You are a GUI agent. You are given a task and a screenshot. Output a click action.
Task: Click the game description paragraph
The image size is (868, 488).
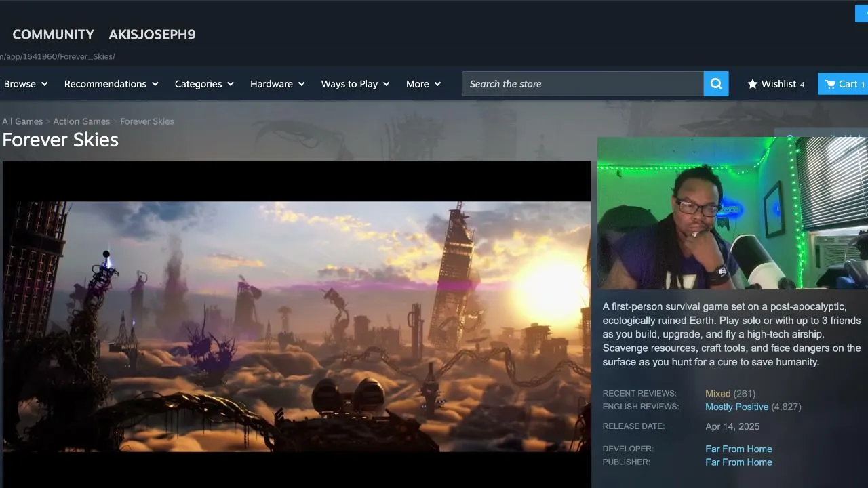[x=732, y=334]
